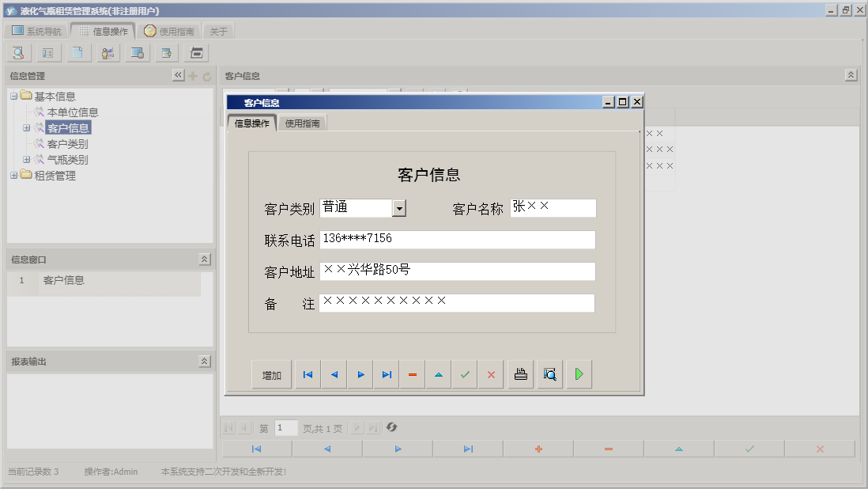Image resolution: width=868 pixels, height=489 pixels.
Task: Expand the 气瓶类别 tree node
Action: (x=25, y=159)
